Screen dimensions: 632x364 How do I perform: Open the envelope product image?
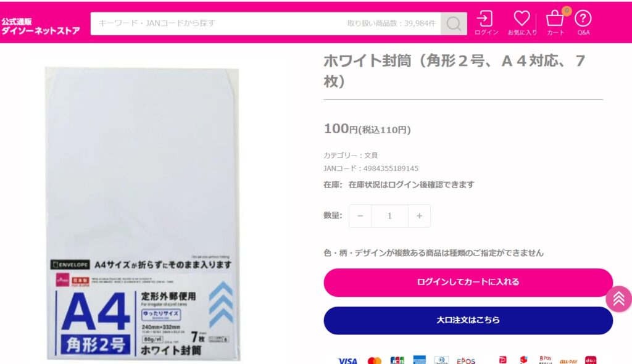pyautogui.click(x=143, y=213)
